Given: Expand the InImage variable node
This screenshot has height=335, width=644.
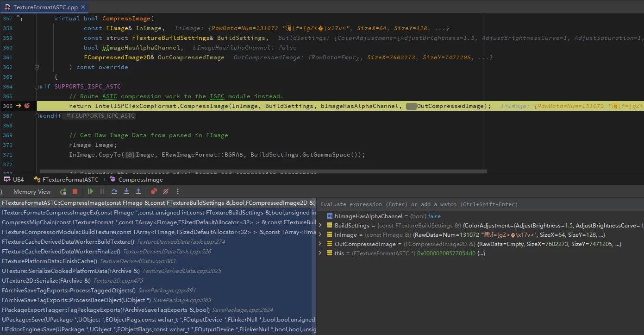Looking at the screenshot, I should click(x=320, y=235).
